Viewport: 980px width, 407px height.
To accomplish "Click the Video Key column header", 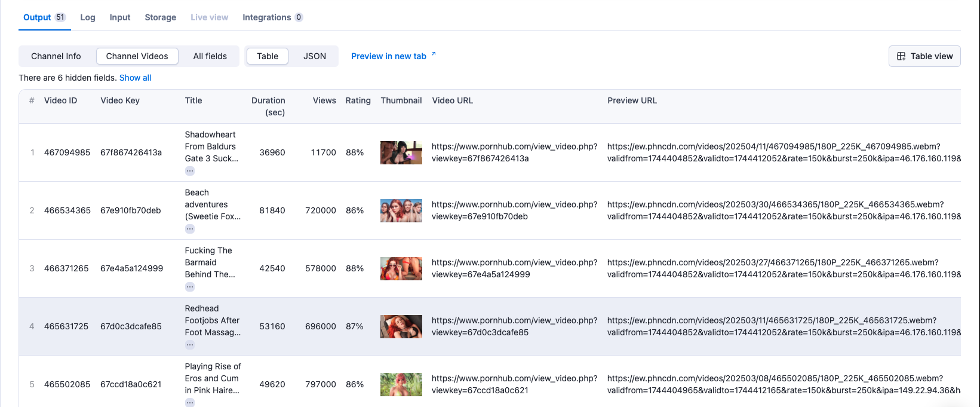I will (x=120, y=100).
